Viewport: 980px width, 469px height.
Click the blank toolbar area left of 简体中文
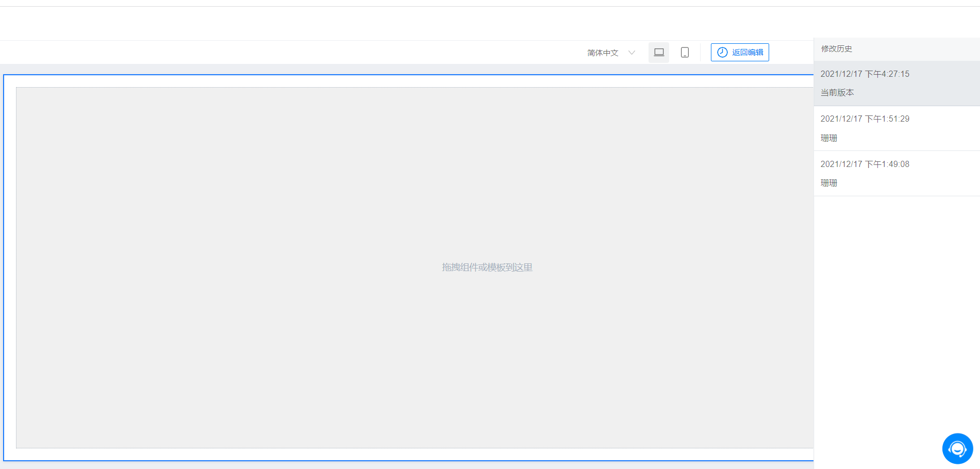coord(309,53)
